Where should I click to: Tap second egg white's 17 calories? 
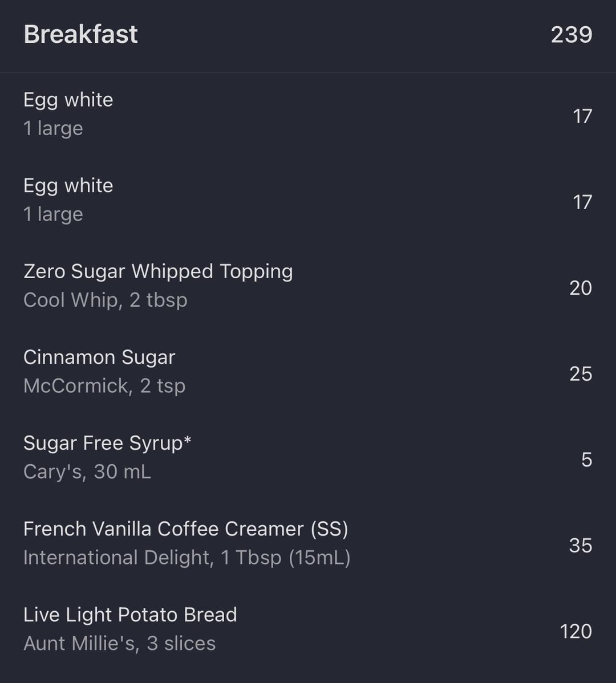click(582, 202)
